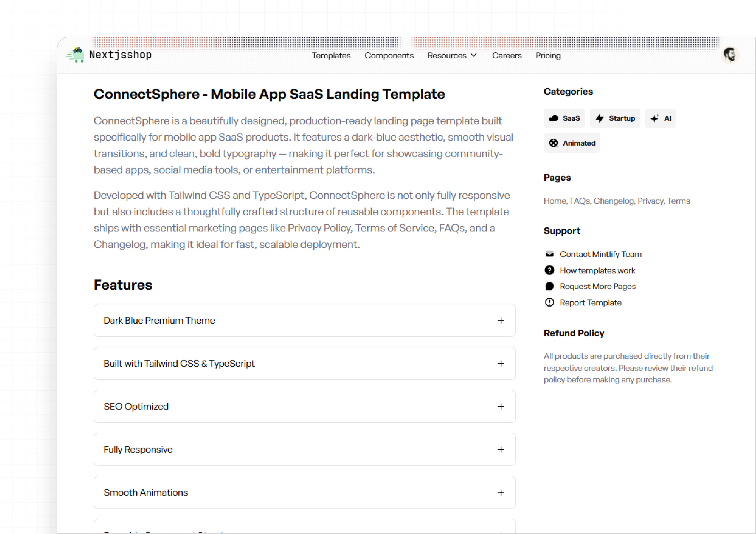Click the chat bubble Request Pages icon
Image resolution: width=756 pixels, height=534 pixels.
(x=549, y=286)
